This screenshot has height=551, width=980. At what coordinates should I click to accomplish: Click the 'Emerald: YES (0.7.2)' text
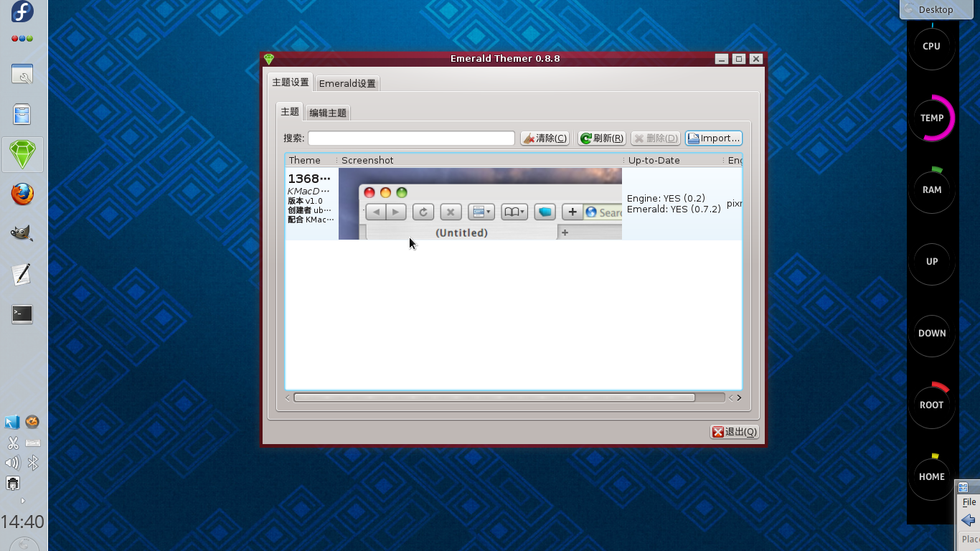click(674, 209)
